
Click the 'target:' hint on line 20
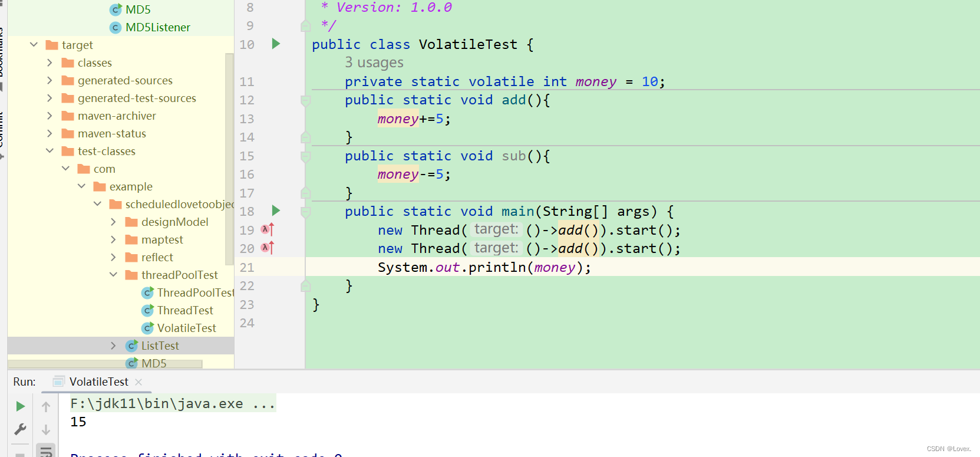496,248
